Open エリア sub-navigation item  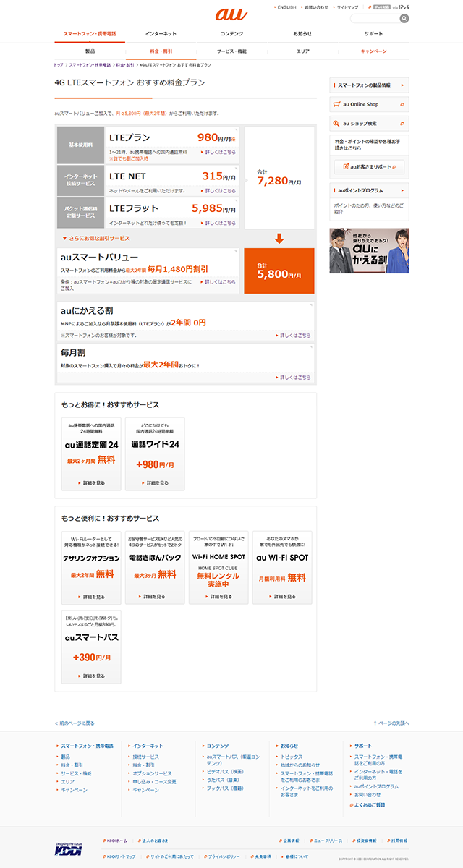tap(302, 51)
